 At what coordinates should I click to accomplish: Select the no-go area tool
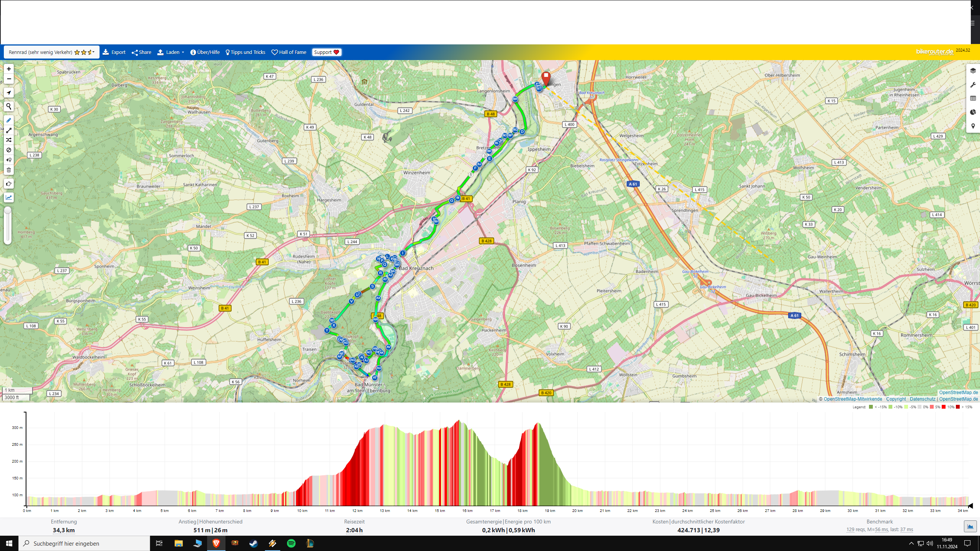point(8,150)
